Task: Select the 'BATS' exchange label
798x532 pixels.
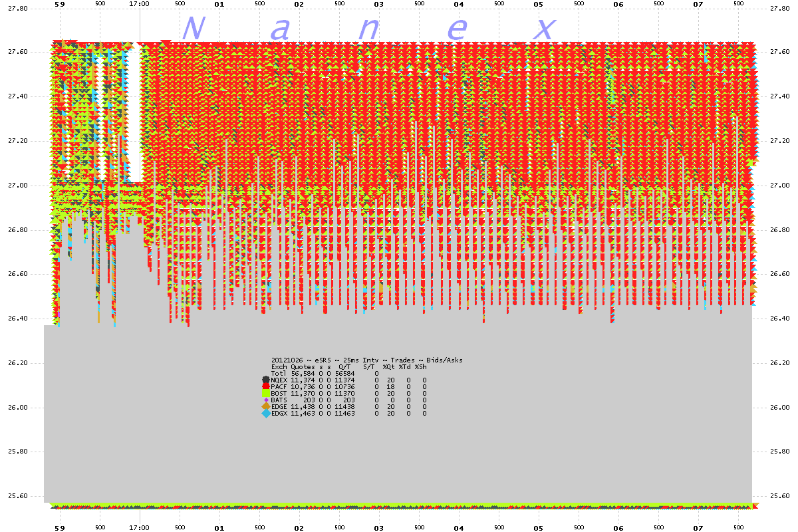Action: click(279, 400)
